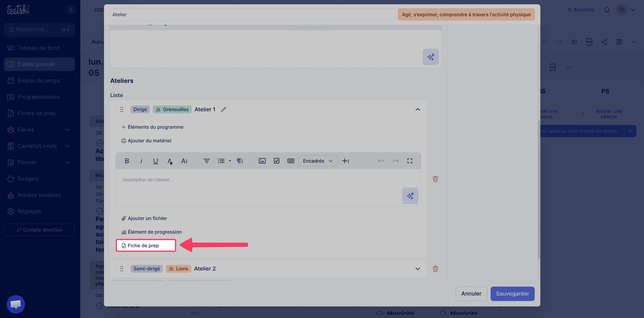Apply underline formatting in editor toolbar

tap(155, 161)
